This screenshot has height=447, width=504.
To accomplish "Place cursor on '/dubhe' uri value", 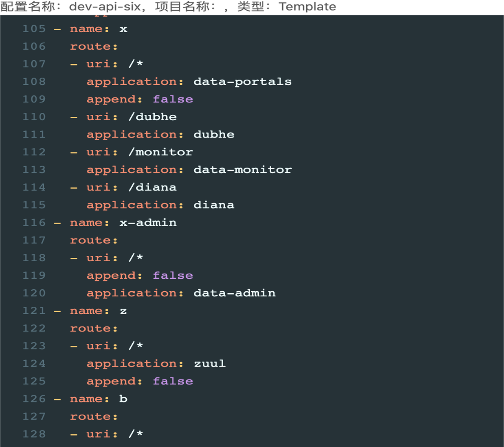I will pos(152,117).
